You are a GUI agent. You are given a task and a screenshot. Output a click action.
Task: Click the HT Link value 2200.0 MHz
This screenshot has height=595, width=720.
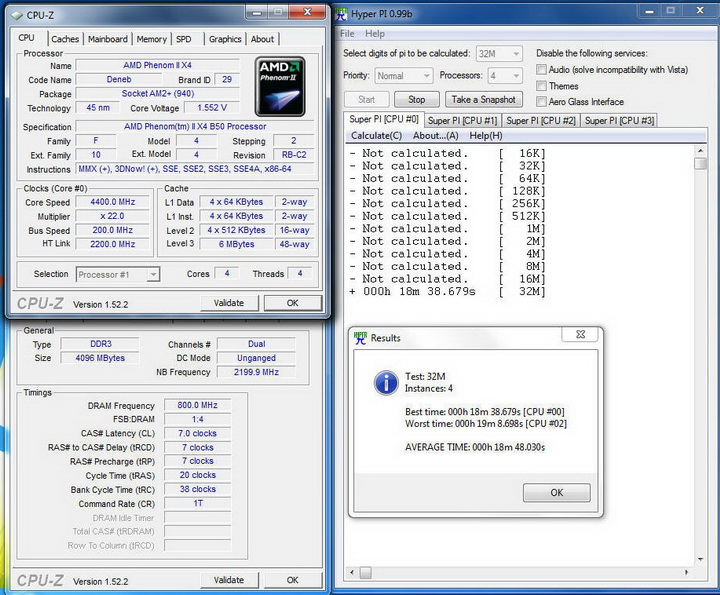(112, 244)
